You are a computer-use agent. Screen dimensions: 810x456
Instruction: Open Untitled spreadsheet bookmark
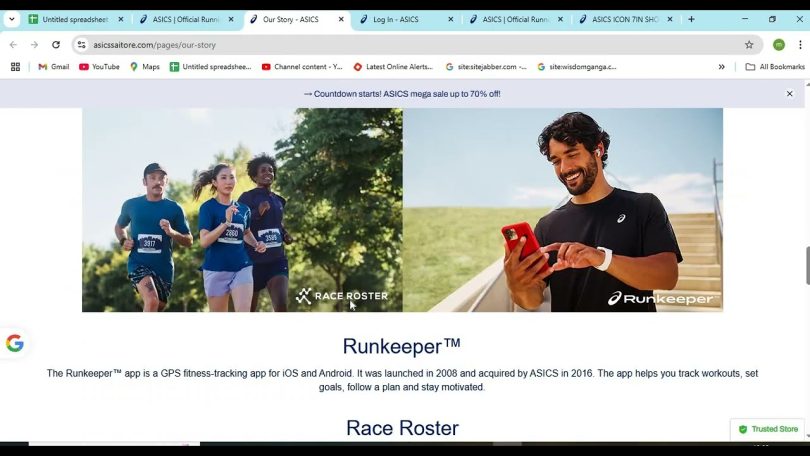pos(211,67)
